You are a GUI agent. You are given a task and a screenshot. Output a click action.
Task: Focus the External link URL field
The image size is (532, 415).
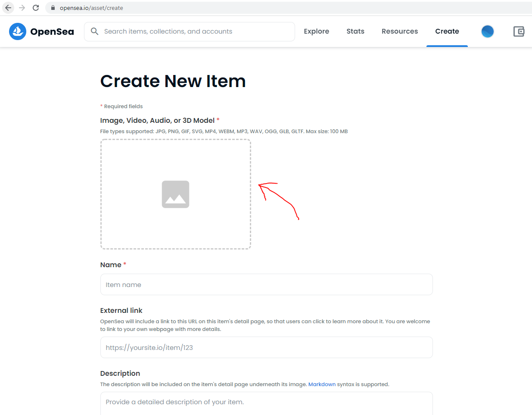coord(266,347)
